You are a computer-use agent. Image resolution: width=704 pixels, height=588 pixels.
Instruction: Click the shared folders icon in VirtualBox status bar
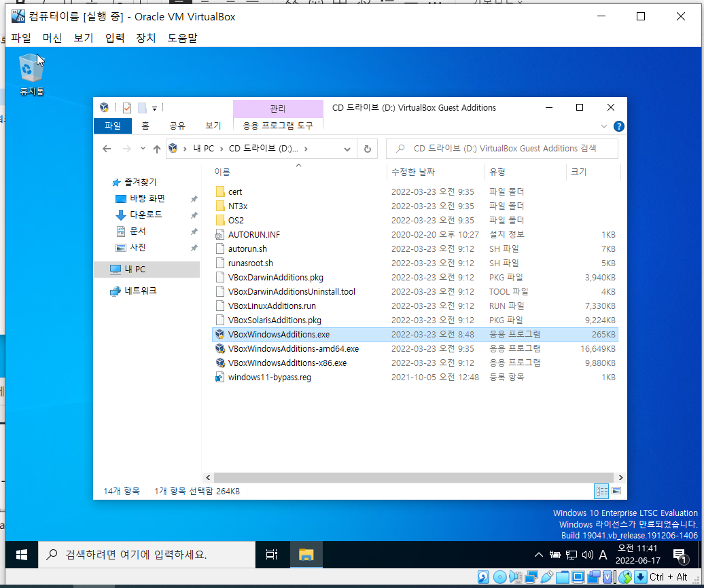click(563, 576)
